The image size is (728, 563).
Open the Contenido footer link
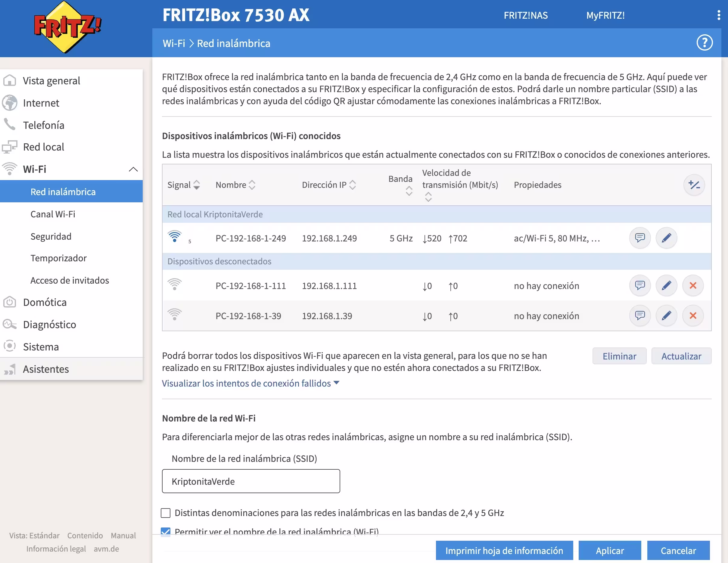point(85,535)
